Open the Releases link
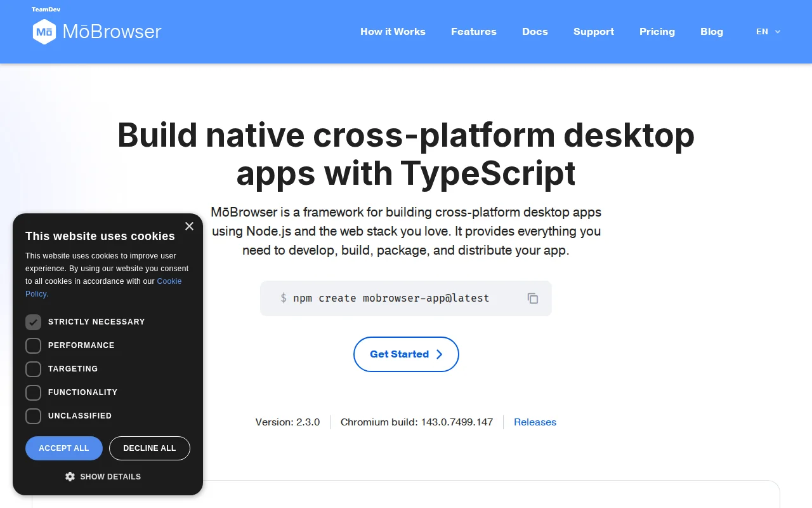The width and height of the screenshot is (812, 508). coord(535,422)
